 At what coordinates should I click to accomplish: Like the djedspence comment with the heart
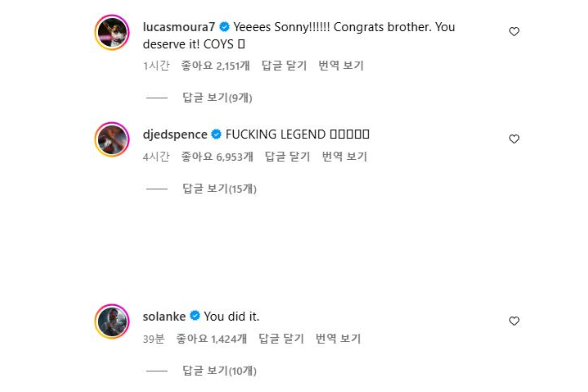click(514, 139)
